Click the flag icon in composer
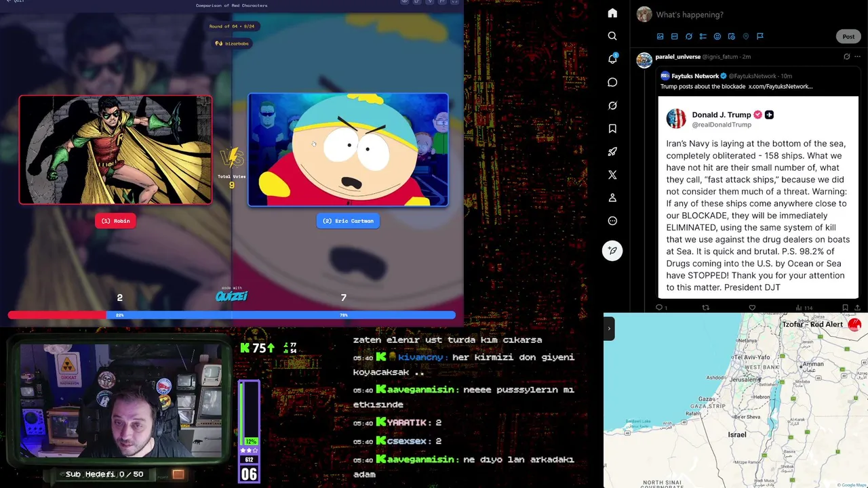Image resolution: width=868 pixels, height=488 pixels. [759, 36]
